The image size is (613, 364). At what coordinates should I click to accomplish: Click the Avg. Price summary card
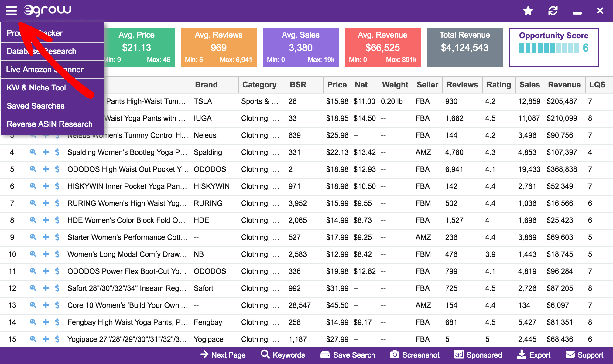click(x=139, y=47)
